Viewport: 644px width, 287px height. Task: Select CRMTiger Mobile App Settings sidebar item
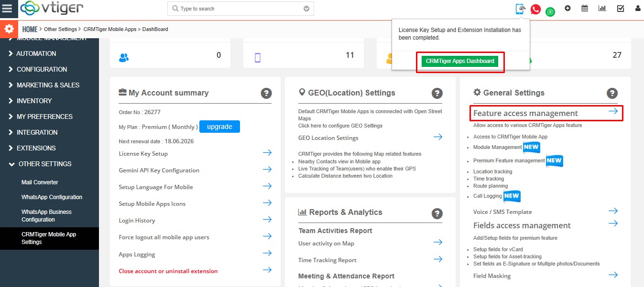click(x=49, y=238)
